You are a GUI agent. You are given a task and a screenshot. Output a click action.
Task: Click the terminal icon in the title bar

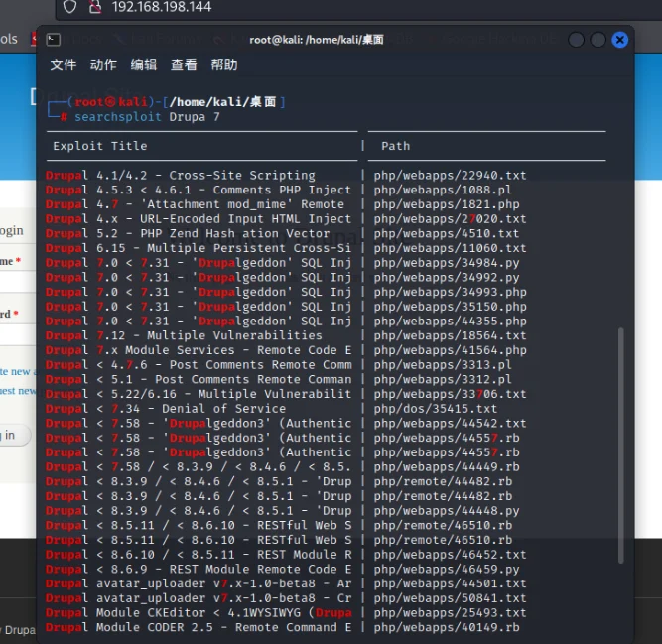coord(54,40)
